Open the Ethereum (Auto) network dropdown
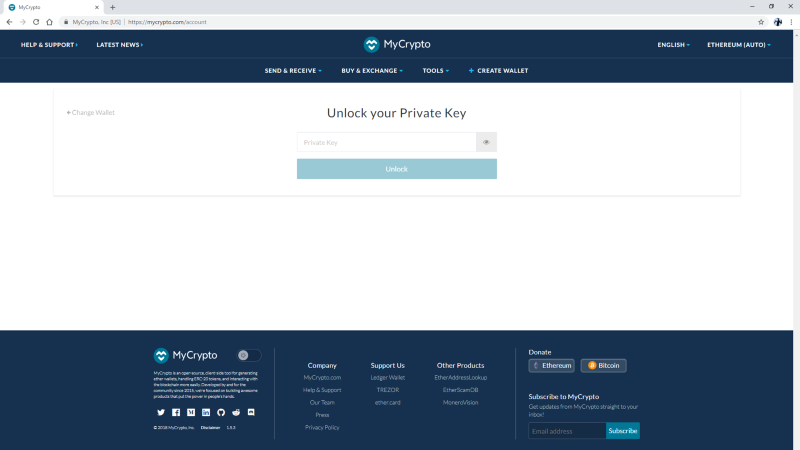The height and width of the screenshot is (450, 800). 739,45
